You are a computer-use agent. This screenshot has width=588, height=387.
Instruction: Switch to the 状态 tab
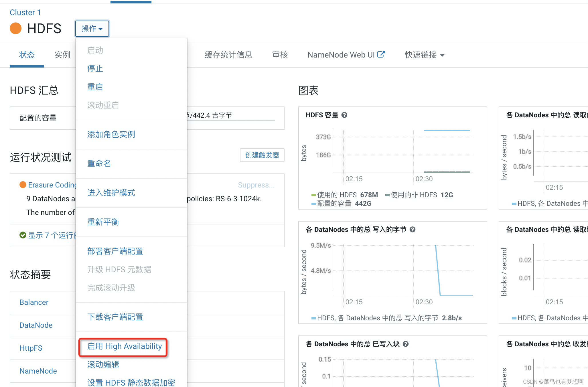click(27, 55)
